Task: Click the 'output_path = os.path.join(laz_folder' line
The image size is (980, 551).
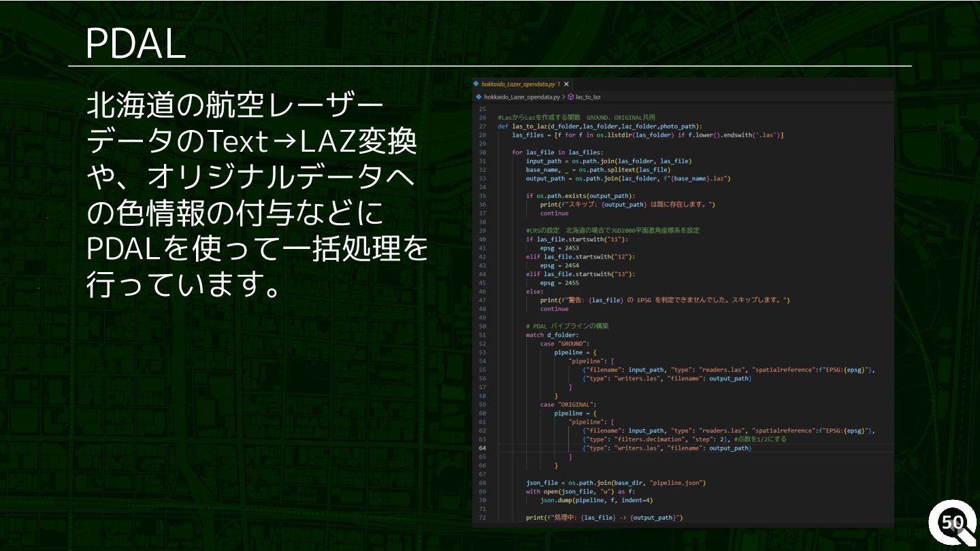Action: pos(627,179)
